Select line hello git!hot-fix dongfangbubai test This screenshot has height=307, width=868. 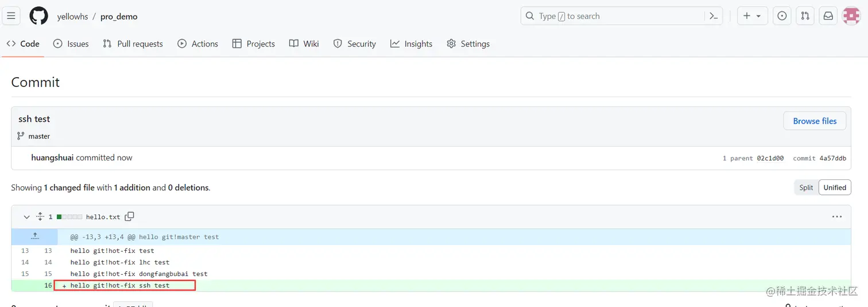[139, 274]
